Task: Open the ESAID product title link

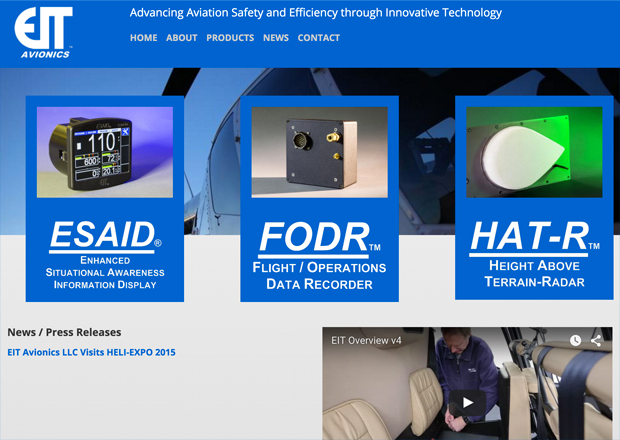Action: [105, 235]
